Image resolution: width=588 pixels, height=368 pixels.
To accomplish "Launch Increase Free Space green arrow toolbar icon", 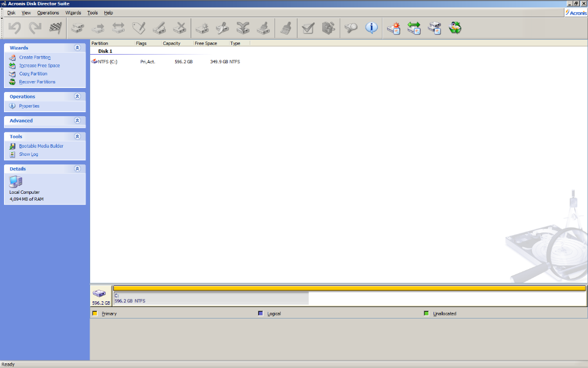I will click(x=414, y=28).
